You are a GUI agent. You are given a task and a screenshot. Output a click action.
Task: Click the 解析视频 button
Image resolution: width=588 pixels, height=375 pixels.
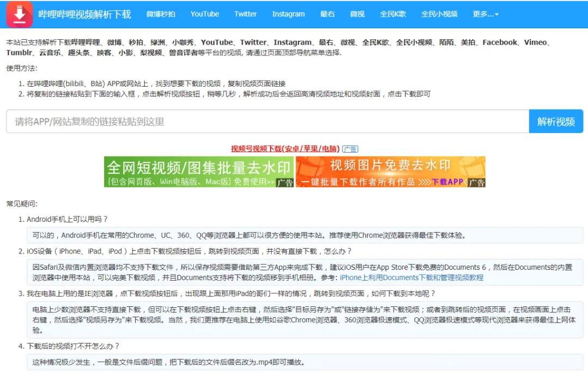coord(556,122)
